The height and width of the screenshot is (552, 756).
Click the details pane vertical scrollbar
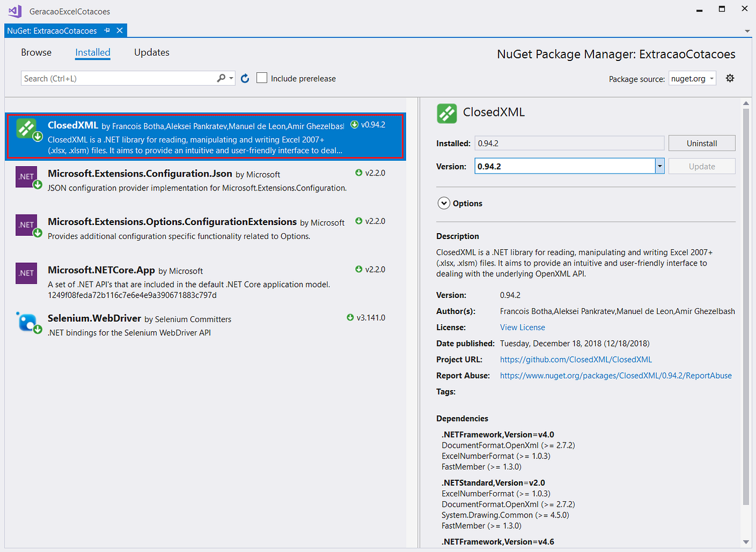click(x=746, y=305)
